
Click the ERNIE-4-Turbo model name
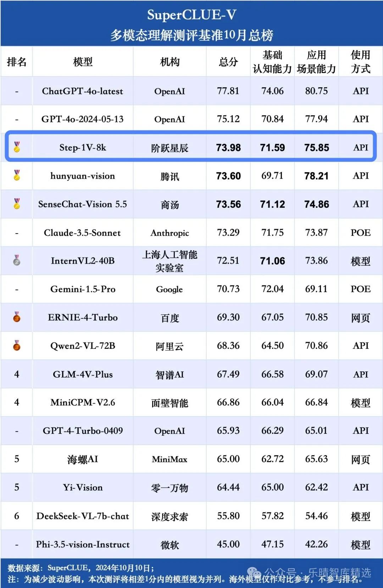[83, 317]
